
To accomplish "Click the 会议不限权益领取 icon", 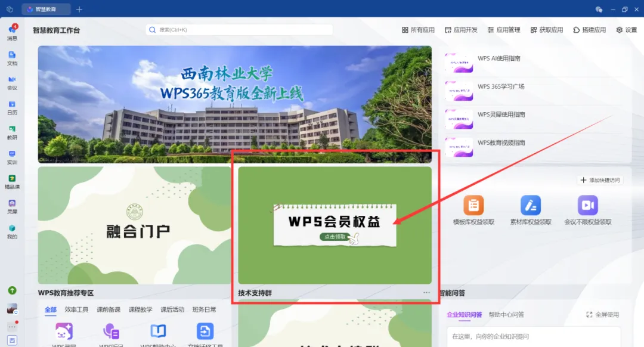I will tap(588, 205).
